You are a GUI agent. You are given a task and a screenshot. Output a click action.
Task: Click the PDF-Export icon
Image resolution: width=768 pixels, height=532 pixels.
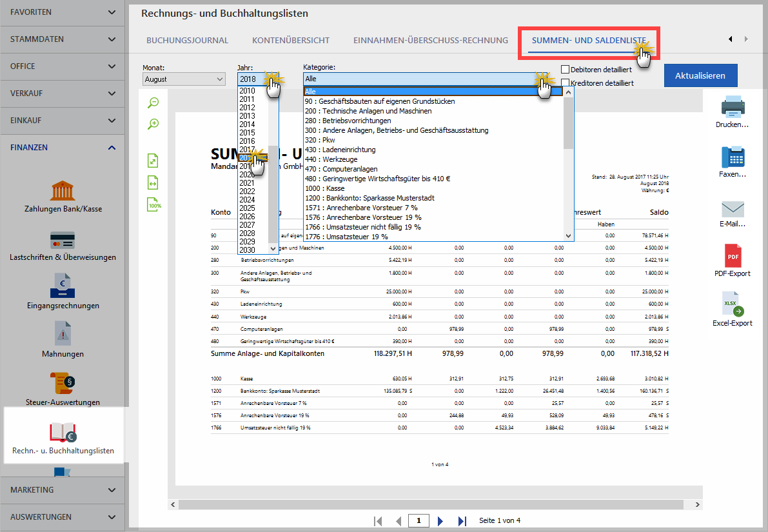(x=733, y=256)
